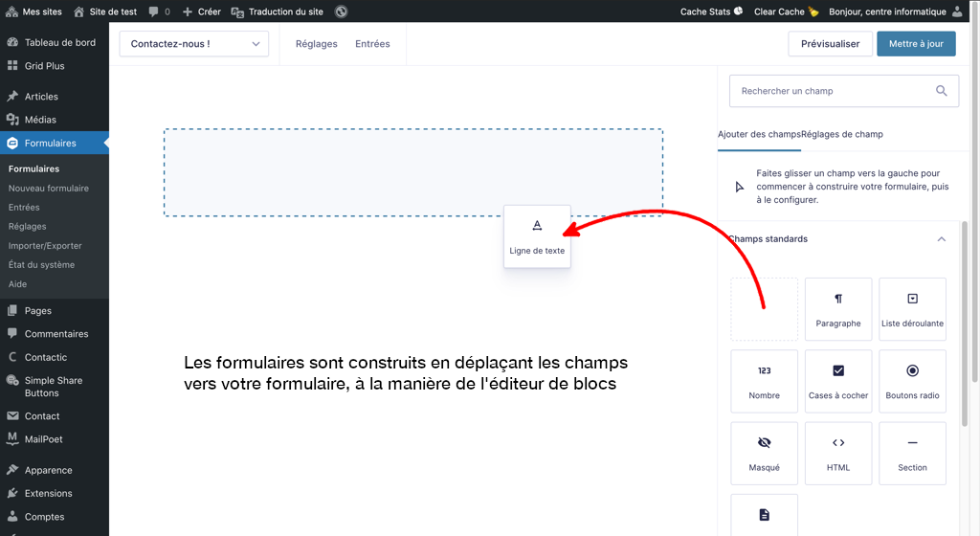Pick the HTML field block
This screenshot has width=980, height=536.
[838, 454]
